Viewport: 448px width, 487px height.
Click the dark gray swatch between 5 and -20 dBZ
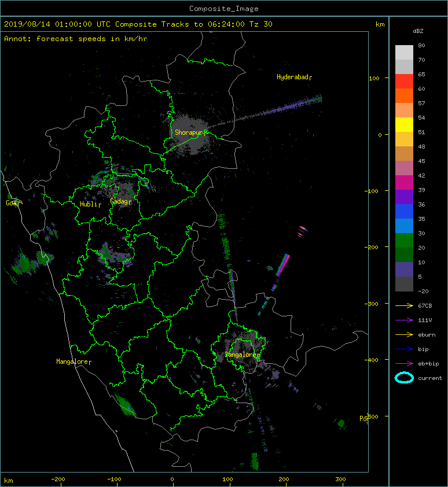point(404,284)
